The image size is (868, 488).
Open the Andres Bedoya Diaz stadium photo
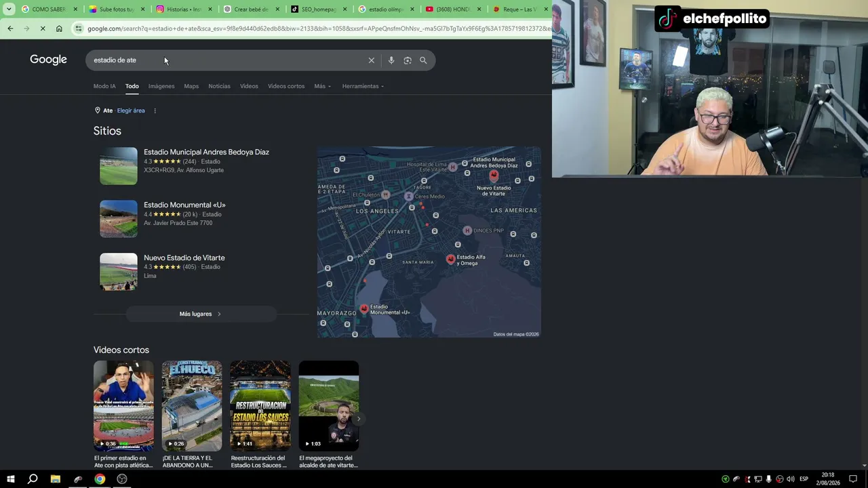(x=119, y=166)
